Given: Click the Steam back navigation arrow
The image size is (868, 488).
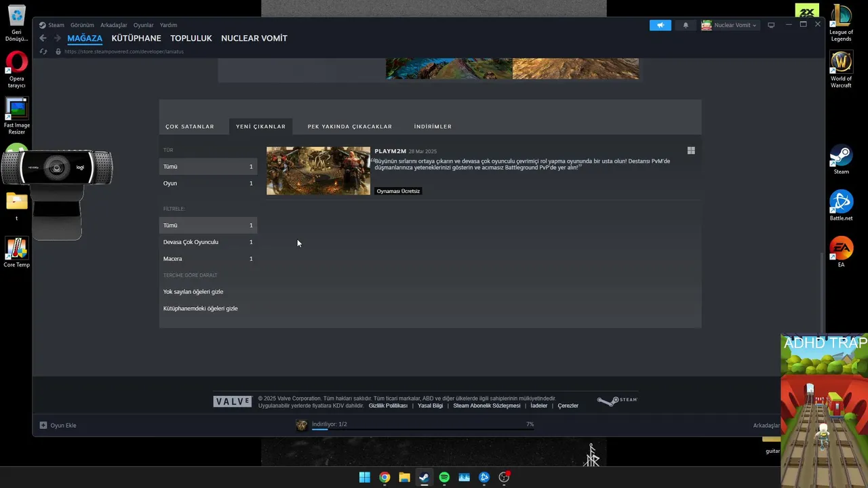Looking at the screenshot, I should (43, 39).
